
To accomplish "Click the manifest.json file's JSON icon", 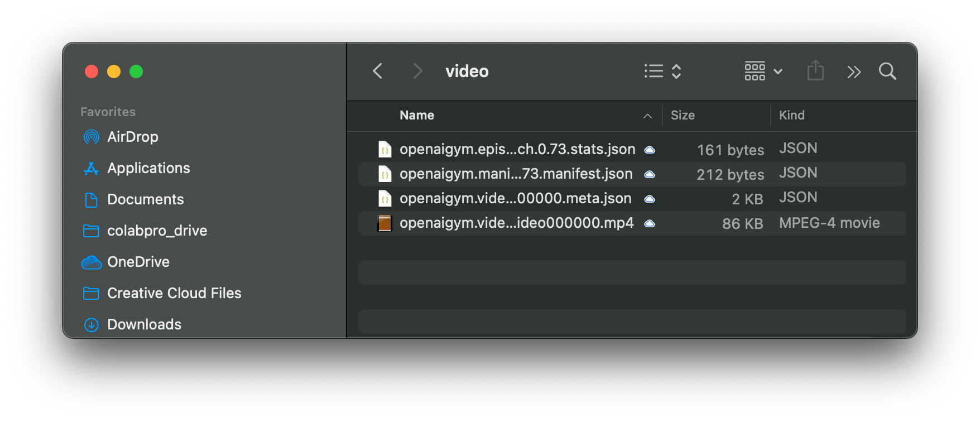I will pos(385,174).
